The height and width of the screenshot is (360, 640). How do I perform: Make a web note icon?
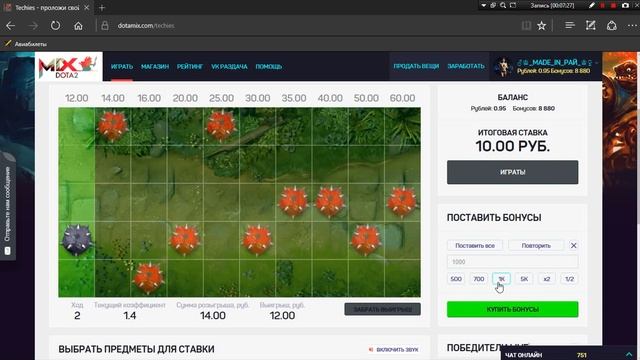pos(591,26)
